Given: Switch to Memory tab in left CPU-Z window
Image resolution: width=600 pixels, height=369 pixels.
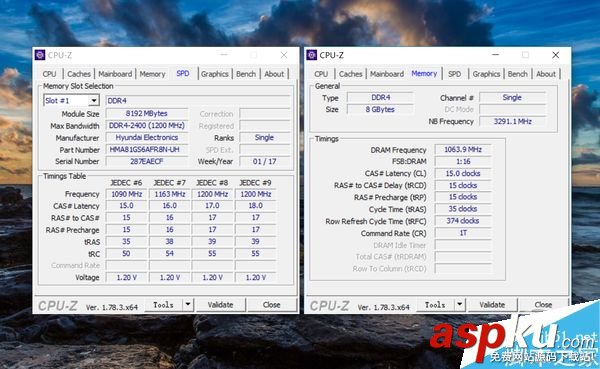Looking at the screenshot, I should click(x=152, y=74).
